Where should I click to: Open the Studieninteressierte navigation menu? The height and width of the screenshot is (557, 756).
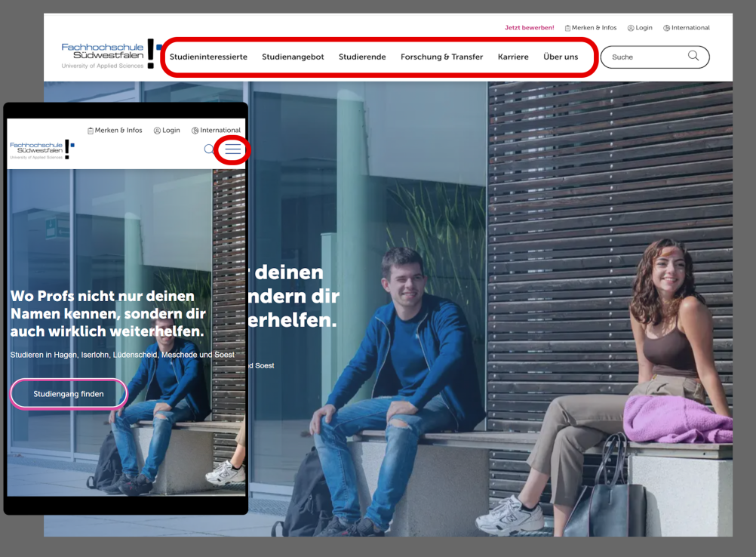[x=208, y=57]
